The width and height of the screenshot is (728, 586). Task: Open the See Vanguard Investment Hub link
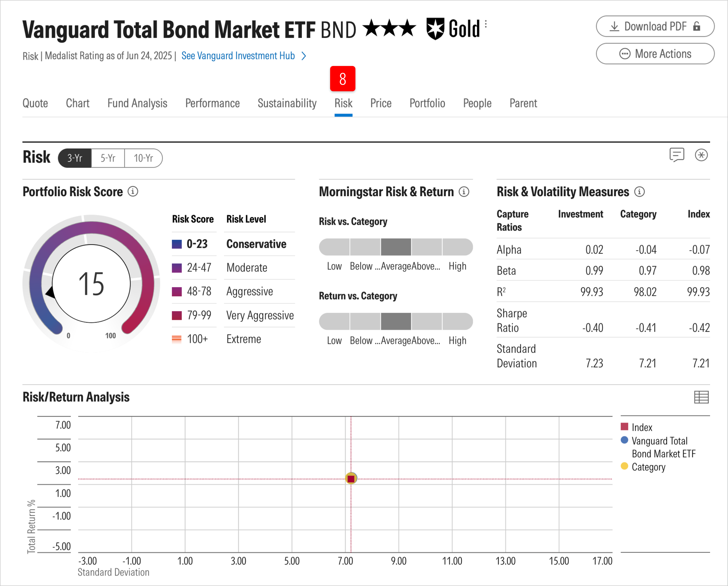point(243,56)
